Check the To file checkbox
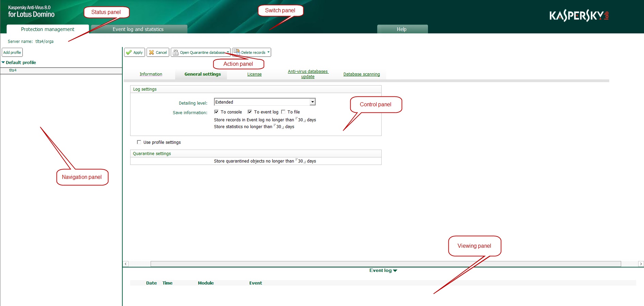This screenshot has height=306, width=644. pos(283,112)
